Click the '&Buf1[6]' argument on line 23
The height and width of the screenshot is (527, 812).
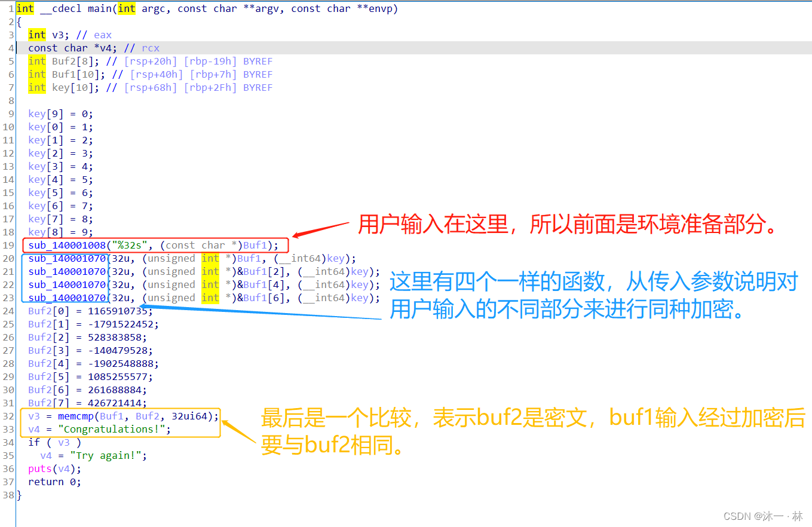point(264,298)
